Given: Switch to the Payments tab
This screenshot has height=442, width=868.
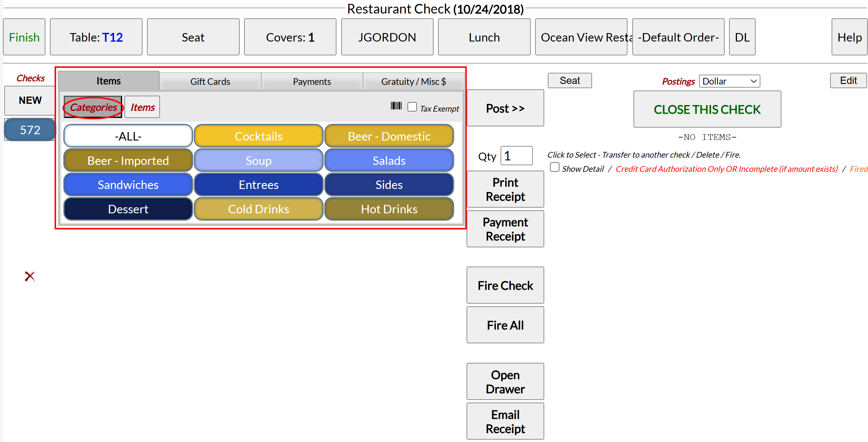Looking at the screenshot, I should (x=312, y=82).
